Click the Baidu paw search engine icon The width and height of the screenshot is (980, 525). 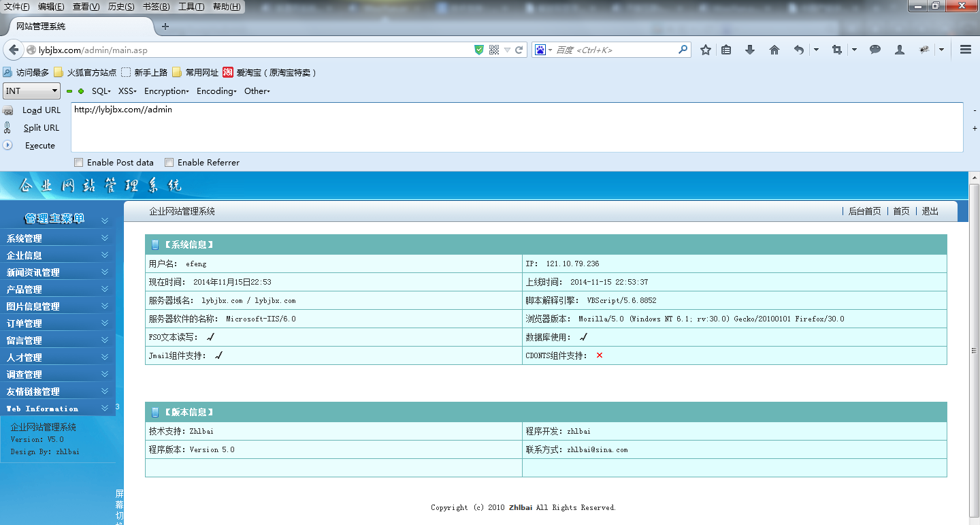coord(540,50)
